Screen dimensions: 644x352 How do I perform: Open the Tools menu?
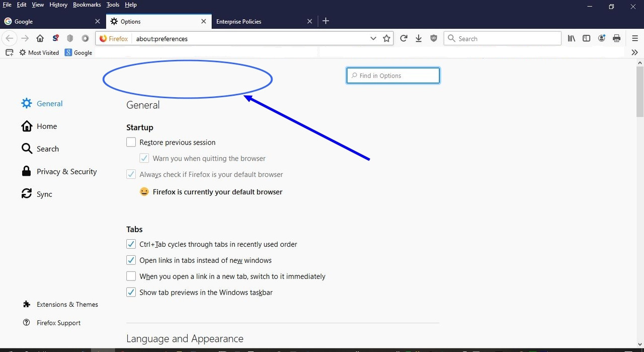pyautogui.click(x=113, y=5)
